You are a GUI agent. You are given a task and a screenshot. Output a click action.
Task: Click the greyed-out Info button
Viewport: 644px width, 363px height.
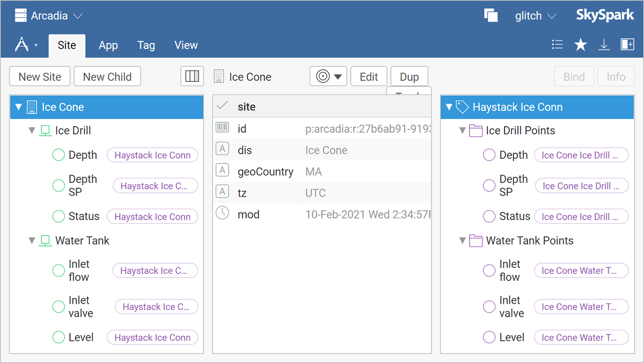click(616, 77)
